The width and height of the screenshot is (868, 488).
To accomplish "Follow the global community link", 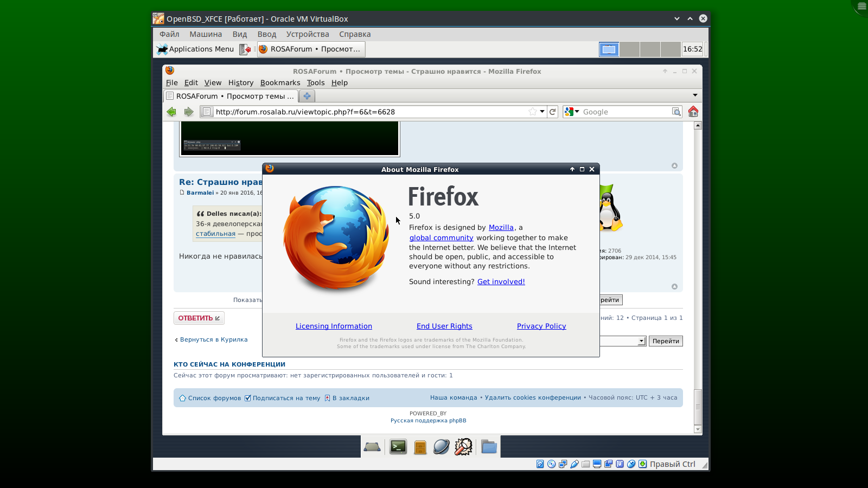I will [442, 238].
